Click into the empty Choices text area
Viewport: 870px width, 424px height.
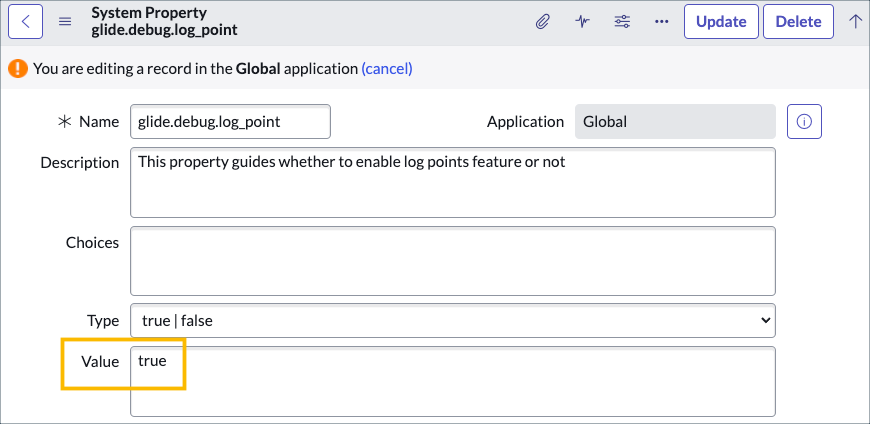[453, 261]
